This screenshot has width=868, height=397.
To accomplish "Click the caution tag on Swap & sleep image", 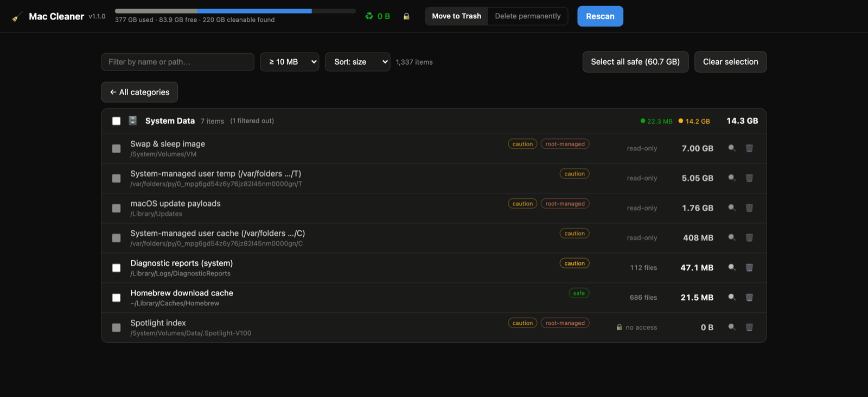I will pyautogui.click(x=522, y=144).
